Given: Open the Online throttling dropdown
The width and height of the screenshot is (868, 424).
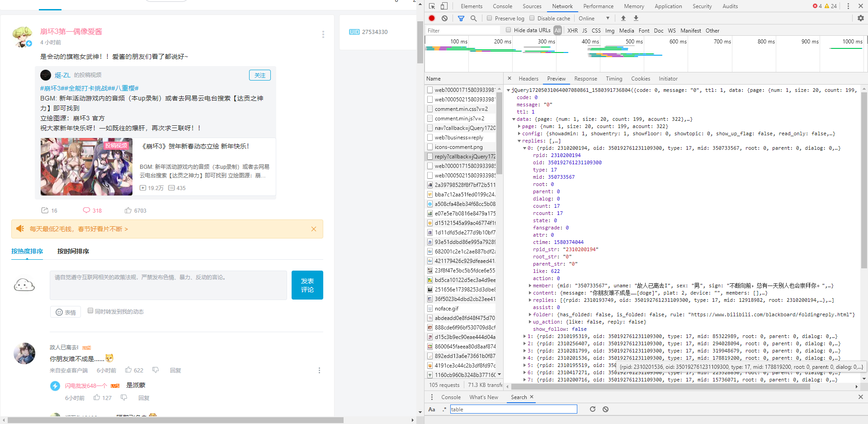Looking at the screenshot, I should (594, 18).
